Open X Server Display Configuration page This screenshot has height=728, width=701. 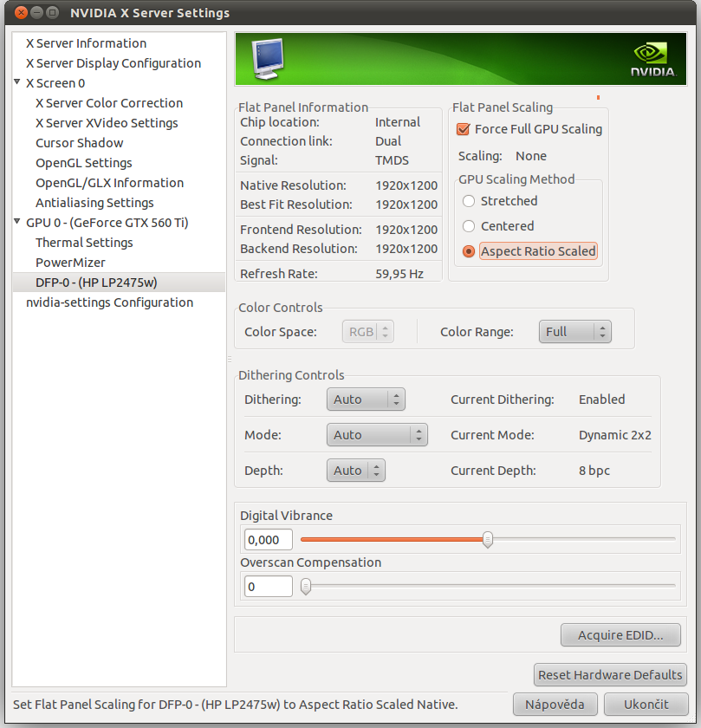click(114, 63)
